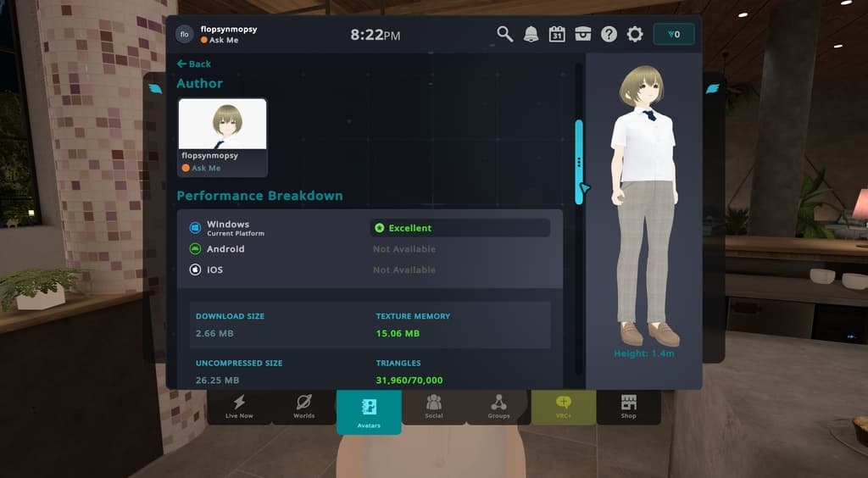Switch to the Live Now tab
This screenshot has height=478, width=868.
[x=239, y=407]
